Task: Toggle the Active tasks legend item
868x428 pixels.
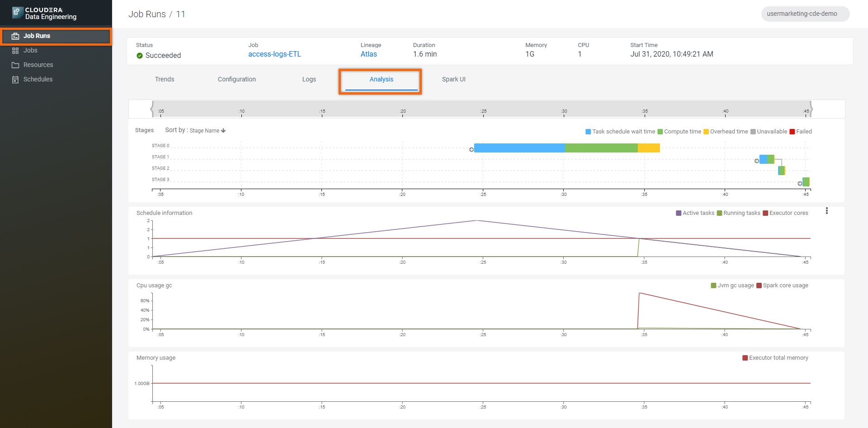Action: 695,213
